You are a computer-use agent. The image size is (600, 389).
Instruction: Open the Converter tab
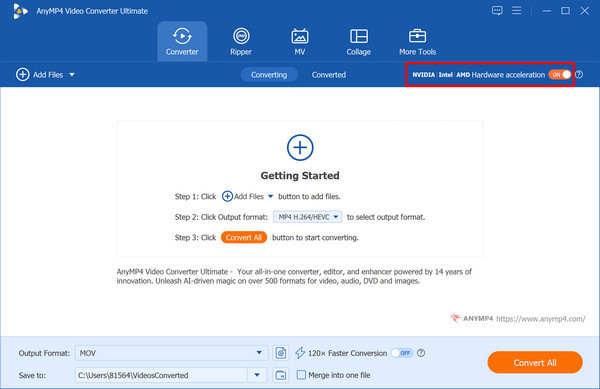pos(182,41)
